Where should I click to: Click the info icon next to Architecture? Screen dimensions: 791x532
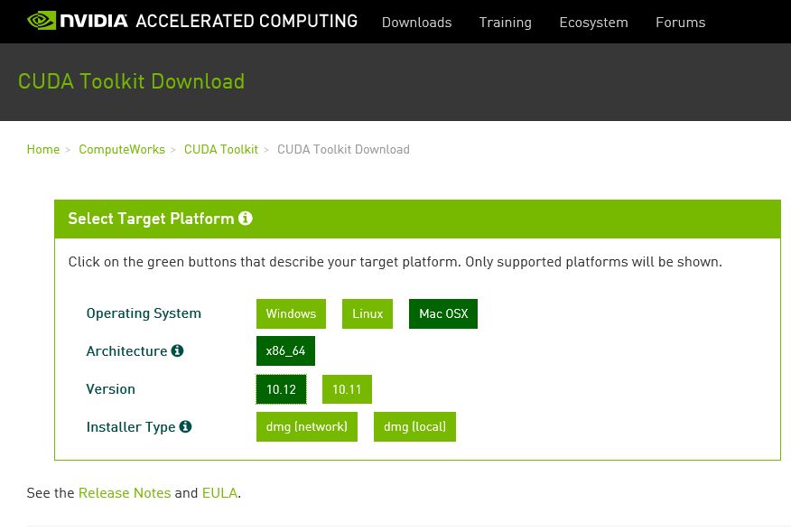pos(177,350)
